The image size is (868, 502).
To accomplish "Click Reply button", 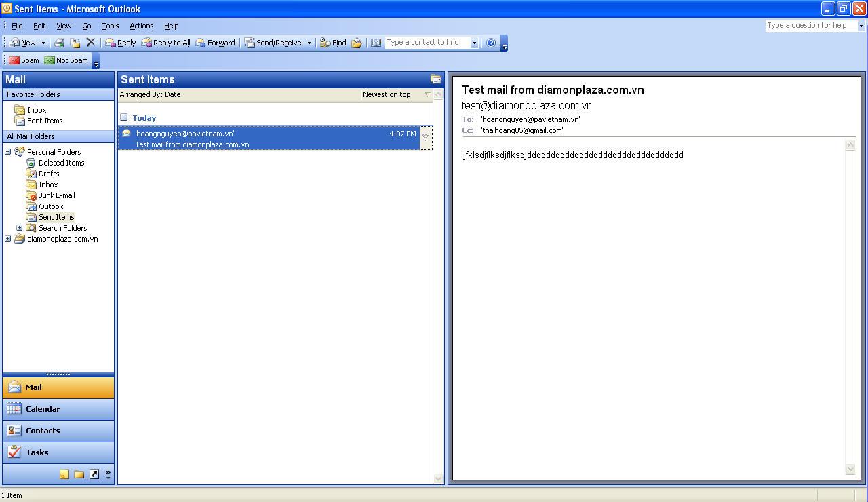I will tap(121, 43).
